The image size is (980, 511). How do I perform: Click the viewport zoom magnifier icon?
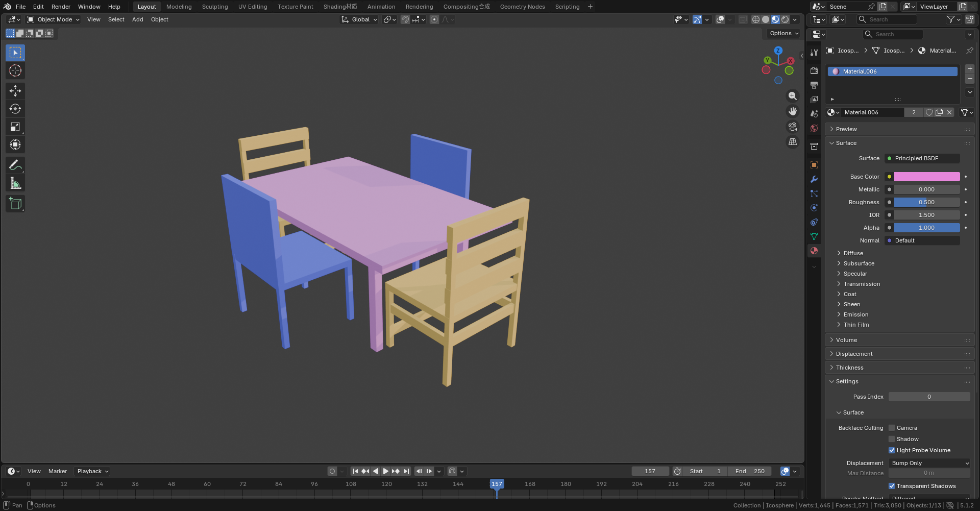[793, 96]
